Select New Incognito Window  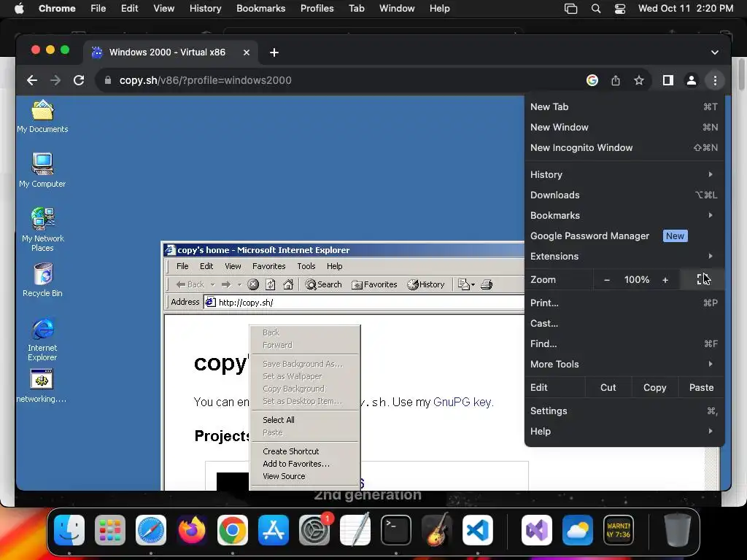624,147
